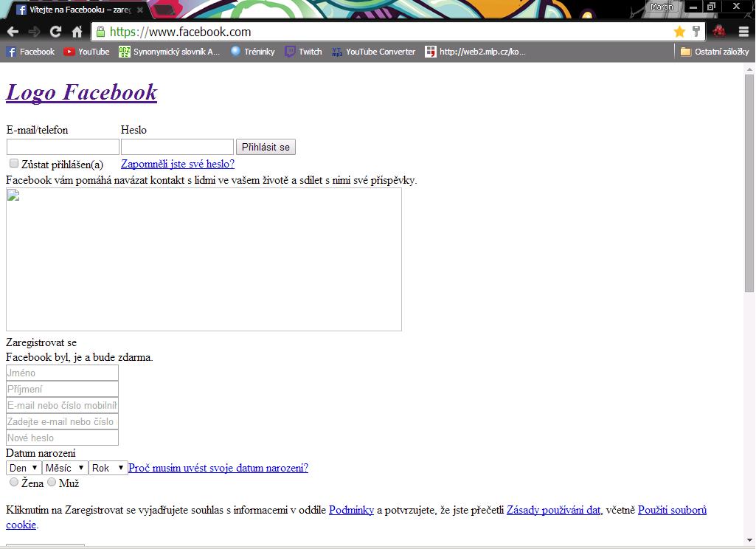The image size is (756, 549).
Task: Open the Rok dropdown
Action: [108, 468]
